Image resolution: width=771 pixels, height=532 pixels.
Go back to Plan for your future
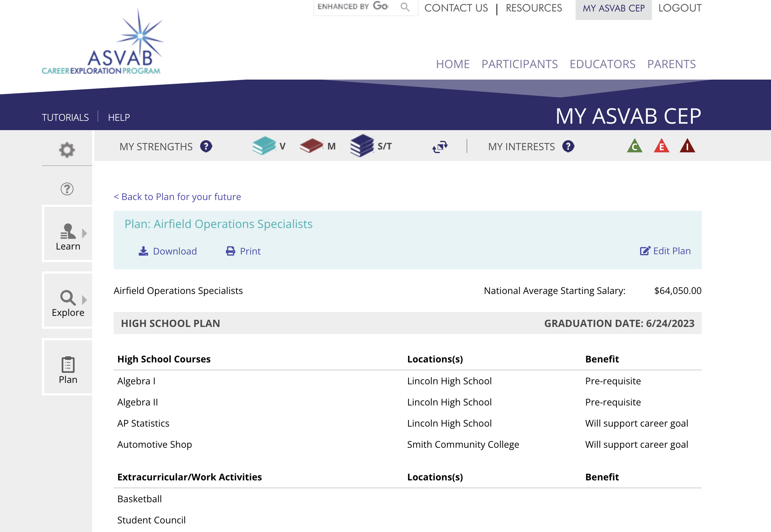[x=178, y=197]
